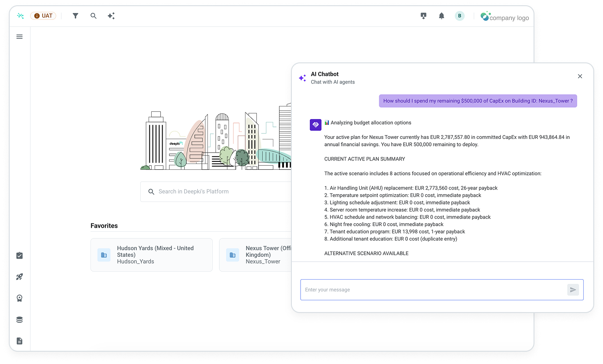Open rocket icon in sidebar
This screenshot has width=603, height=364.
pos(19,277)
